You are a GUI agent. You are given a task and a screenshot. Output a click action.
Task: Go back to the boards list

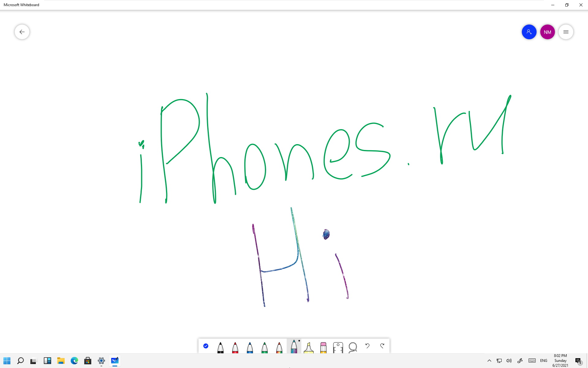pyautogui.click(x=22, y=32)
